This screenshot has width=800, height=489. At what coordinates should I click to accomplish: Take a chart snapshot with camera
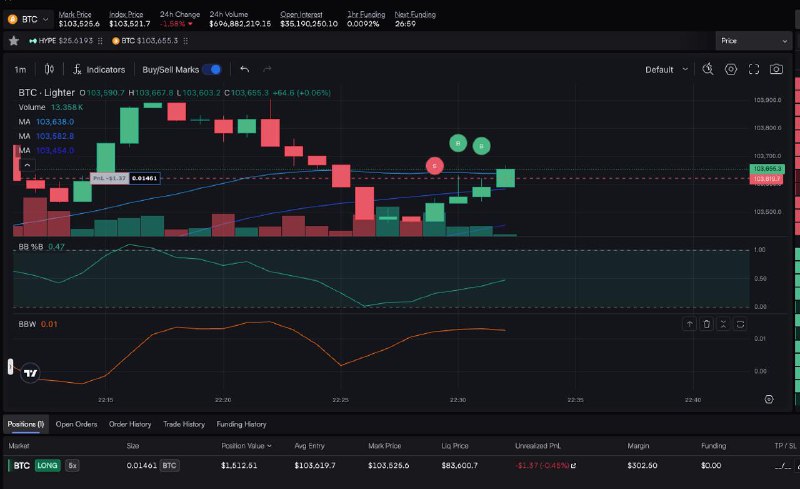pyautogui.click(x=777, y=69)
